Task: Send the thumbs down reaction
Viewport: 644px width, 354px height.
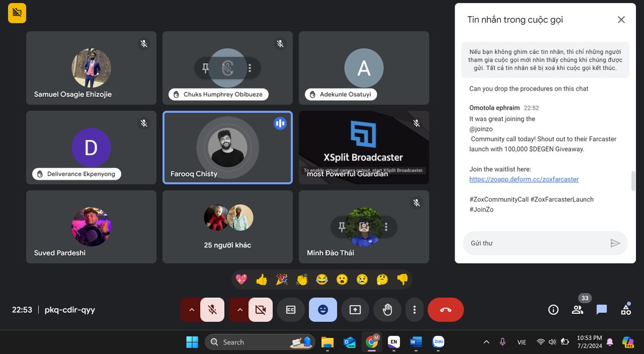Action: pos(402,279)
